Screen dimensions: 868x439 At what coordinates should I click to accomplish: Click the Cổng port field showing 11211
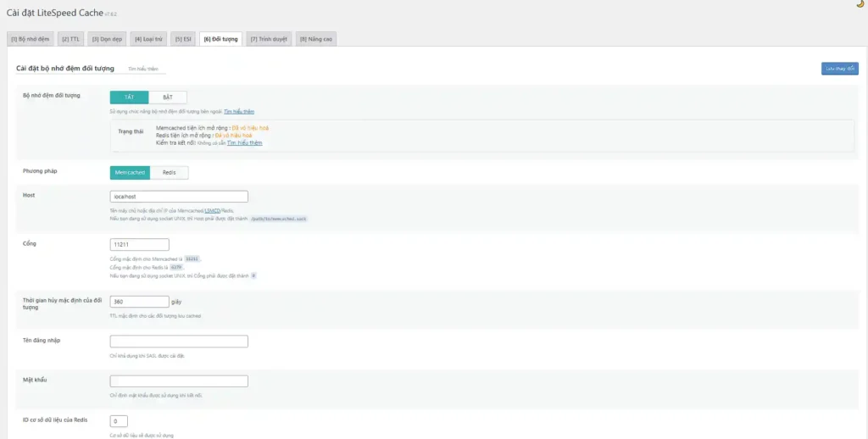(140, 245)
